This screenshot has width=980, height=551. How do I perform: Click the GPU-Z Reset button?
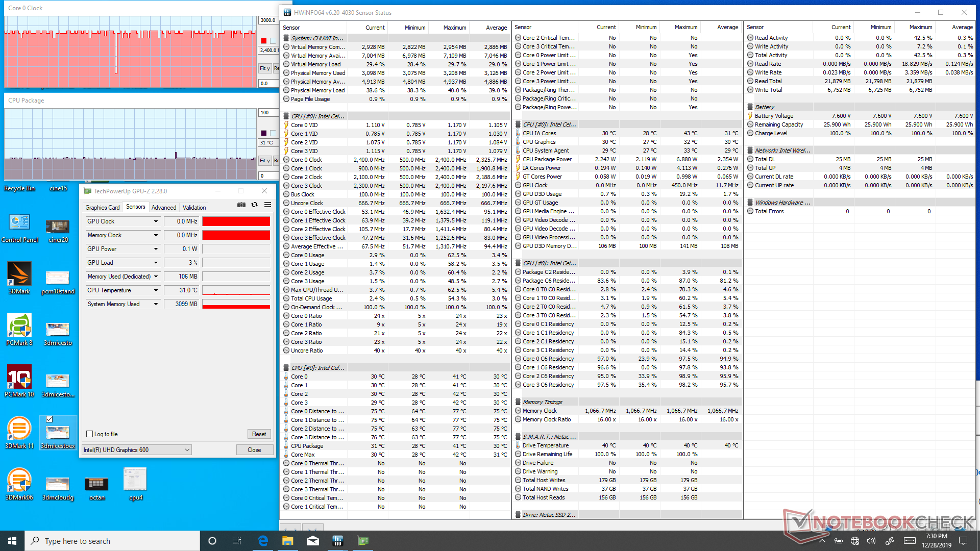(x=259, y=434)
